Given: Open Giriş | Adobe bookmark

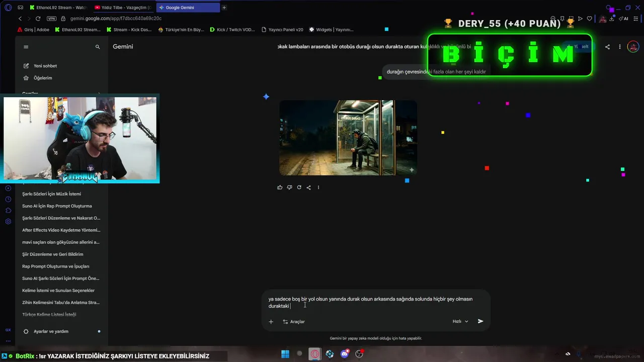Looking at the screenshot, I should (x=33, y=30).
